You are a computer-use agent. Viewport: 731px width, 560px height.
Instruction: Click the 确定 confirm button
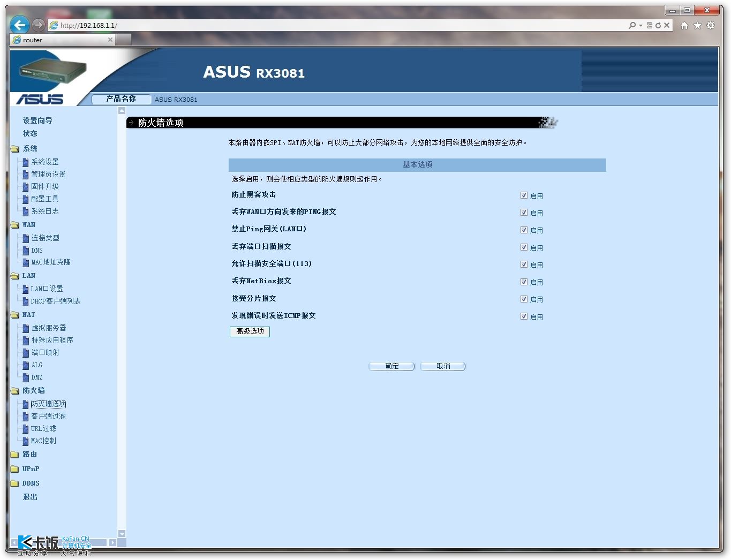(392, 366)
